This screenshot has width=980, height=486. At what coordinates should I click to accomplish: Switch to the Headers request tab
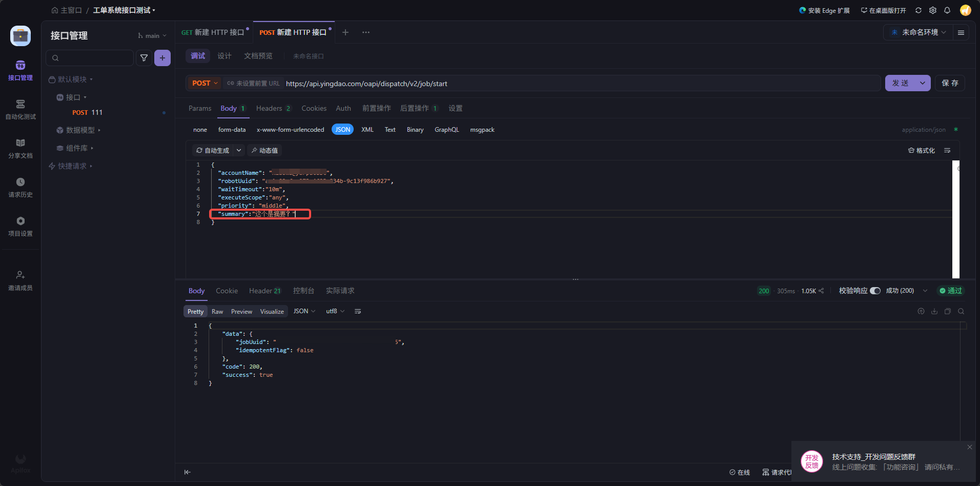tap(269, 108)
